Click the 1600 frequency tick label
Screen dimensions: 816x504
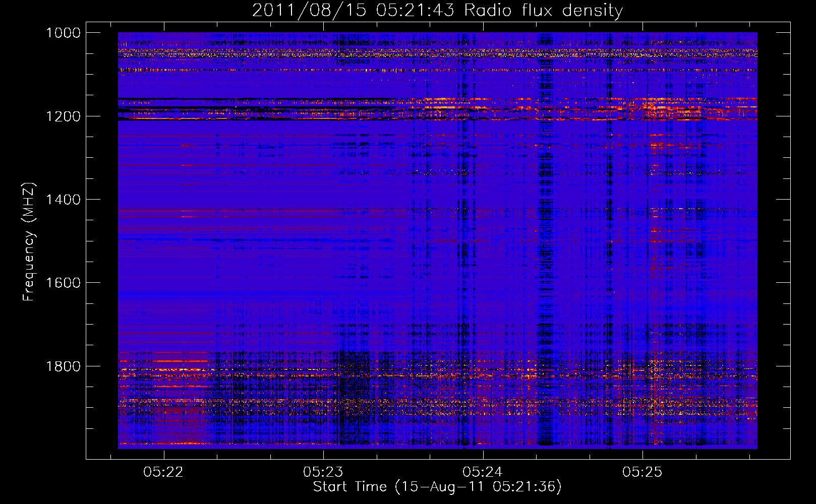pos(64,283)
